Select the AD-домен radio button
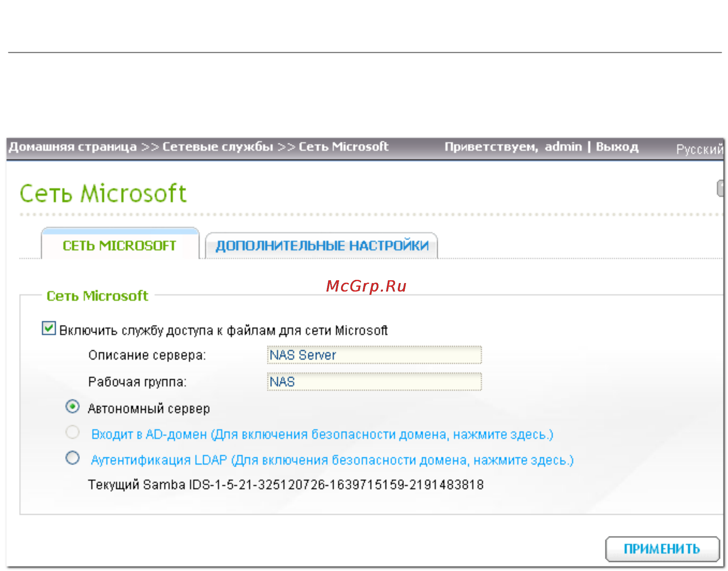 [73, 432]
